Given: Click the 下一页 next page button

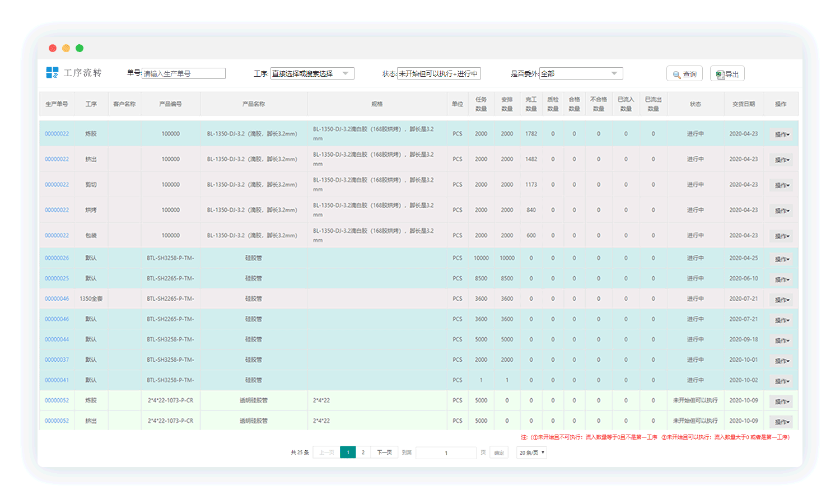Looking at the screenshot, I should pos(384,452).
